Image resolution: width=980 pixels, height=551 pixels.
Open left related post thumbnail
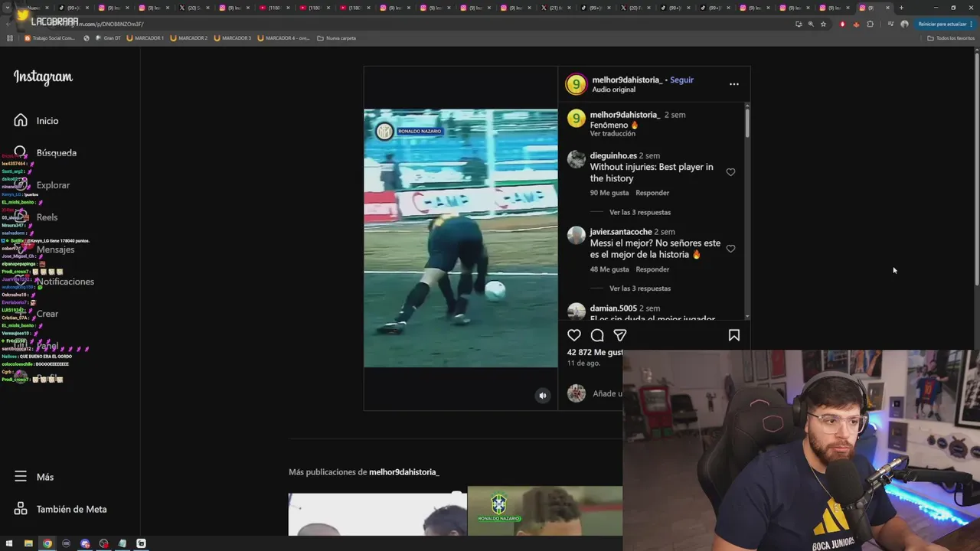[377, 514]
